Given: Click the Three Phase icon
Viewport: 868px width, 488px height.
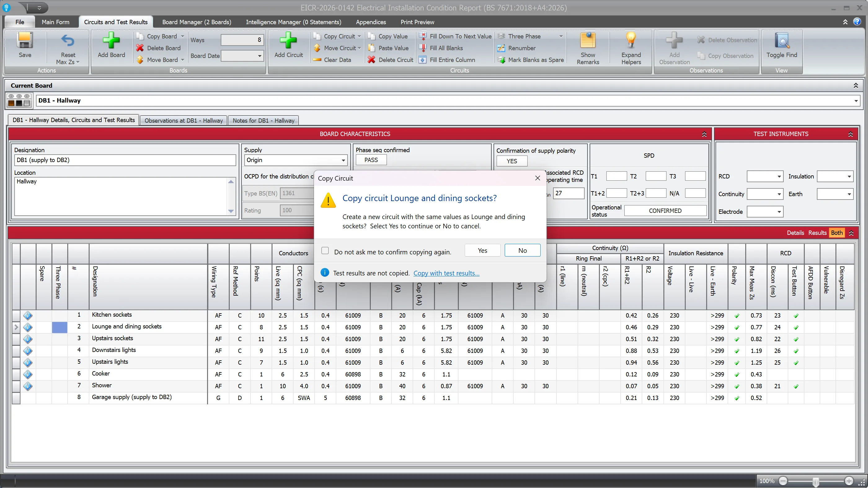Looking at the screenshot, I should point(501,36).
